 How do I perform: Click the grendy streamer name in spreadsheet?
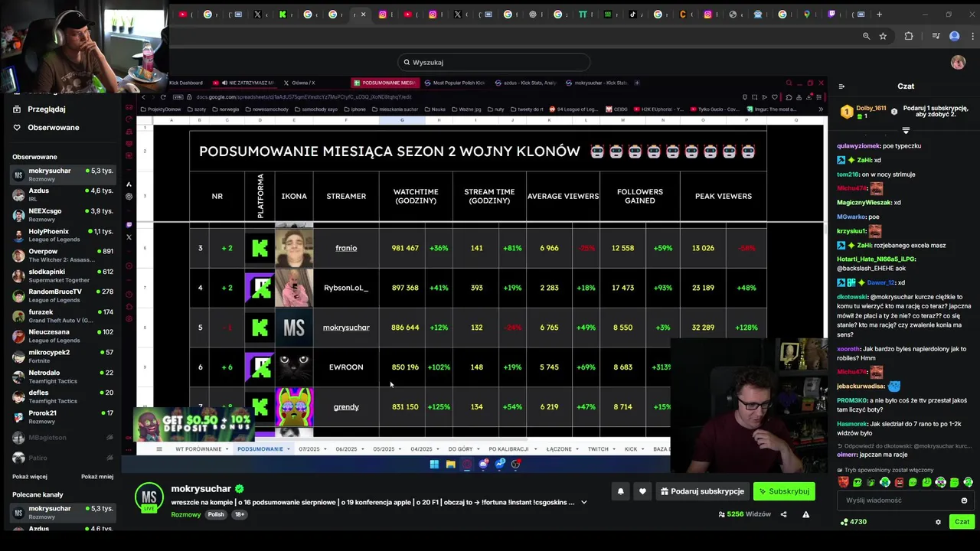[346, 407]
